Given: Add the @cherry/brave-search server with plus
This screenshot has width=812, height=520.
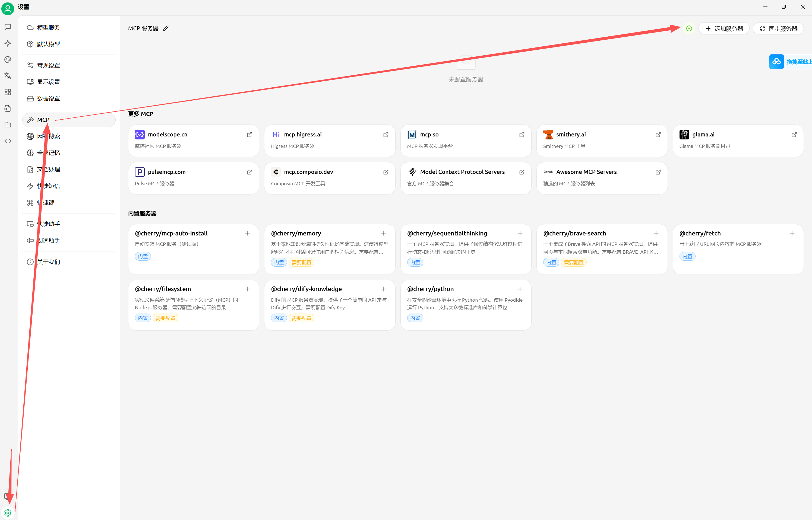Looking at the screenshot, I should point(656,233).
